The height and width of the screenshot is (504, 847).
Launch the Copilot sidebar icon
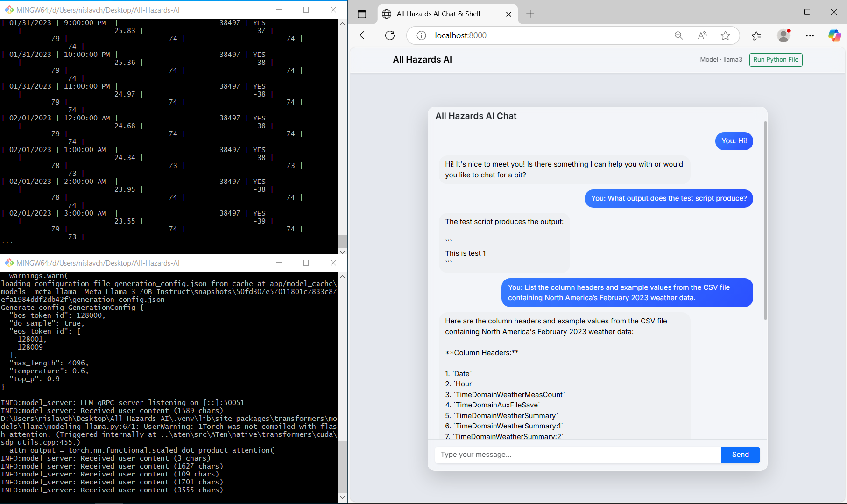point(834,35)
